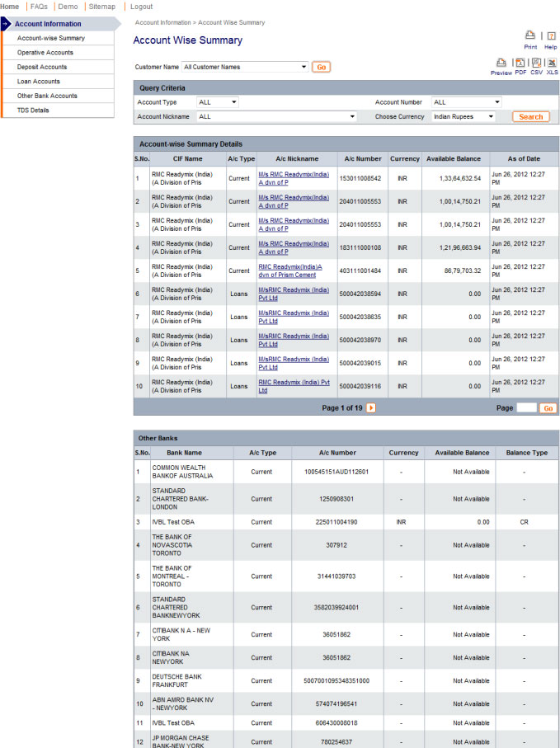The image size is (560, 748).
Task: Click account number 100545151AUD112601
Action: [x=336, y=472]
